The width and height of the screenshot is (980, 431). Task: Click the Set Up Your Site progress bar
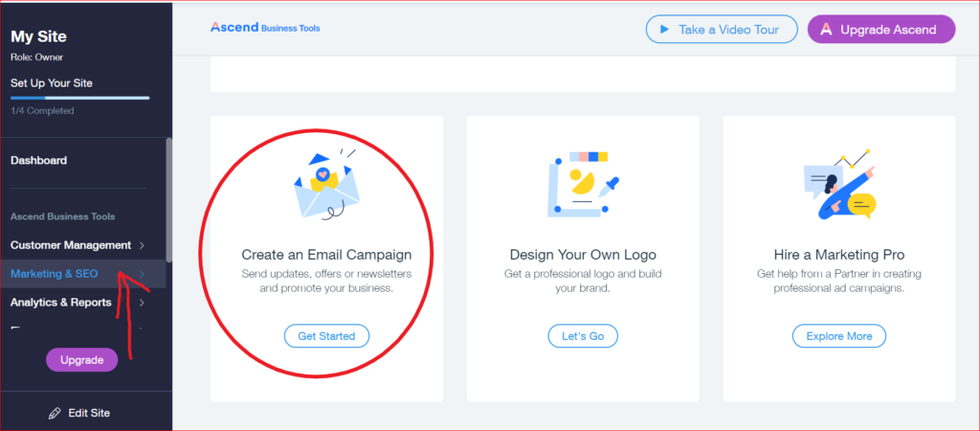click(79, 98)
